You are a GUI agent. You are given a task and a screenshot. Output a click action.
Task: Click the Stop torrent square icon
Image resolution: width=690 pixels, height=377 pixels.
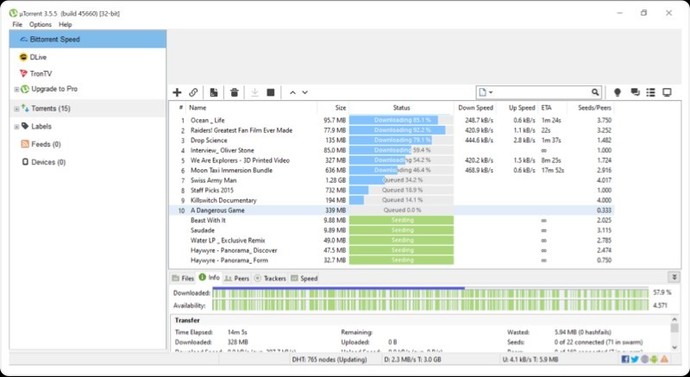271,92
